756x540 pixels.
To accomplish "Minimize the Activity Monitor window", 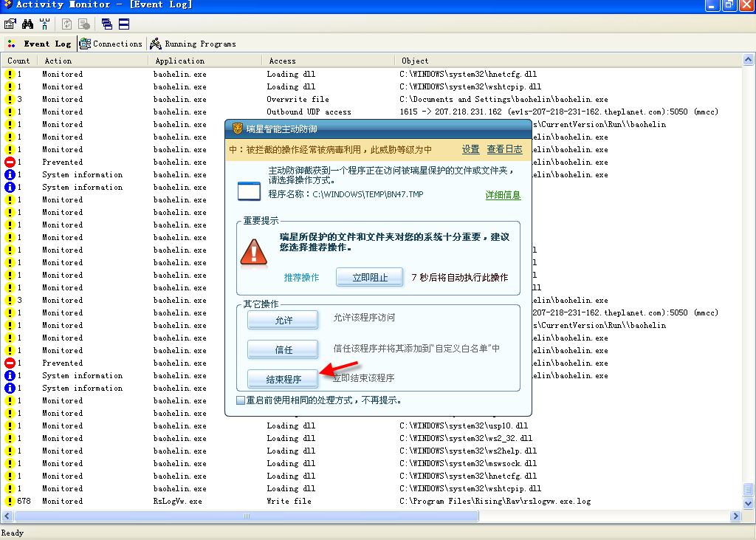I will click(x=712, y=5).
